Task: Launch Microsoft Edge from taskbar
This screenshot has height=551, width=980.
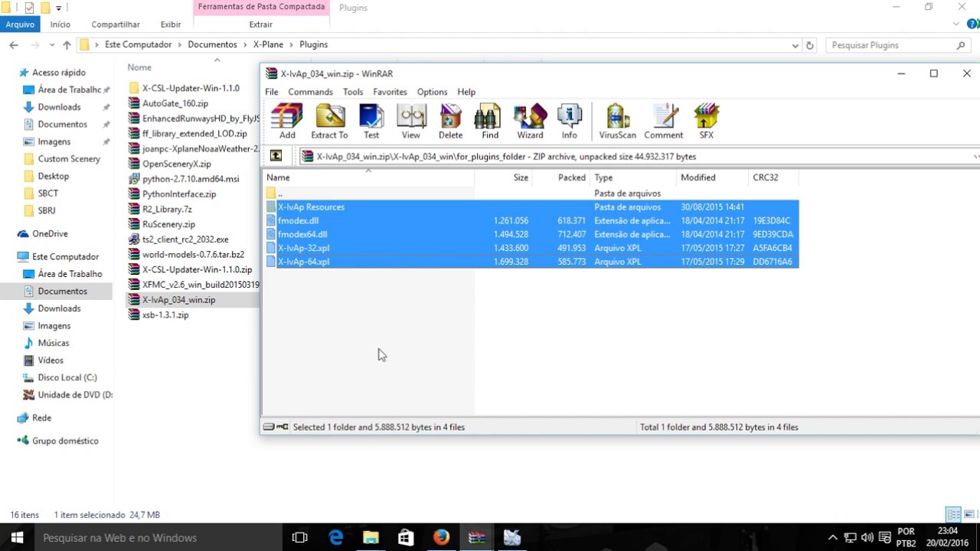Action: (x=336, y=537)
